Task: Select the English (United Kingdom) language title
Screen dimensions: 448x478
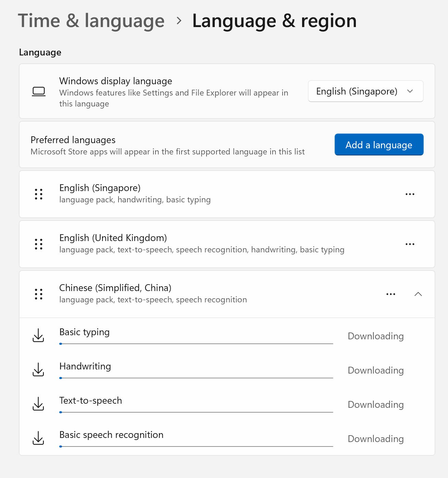Action: (113, 238)
